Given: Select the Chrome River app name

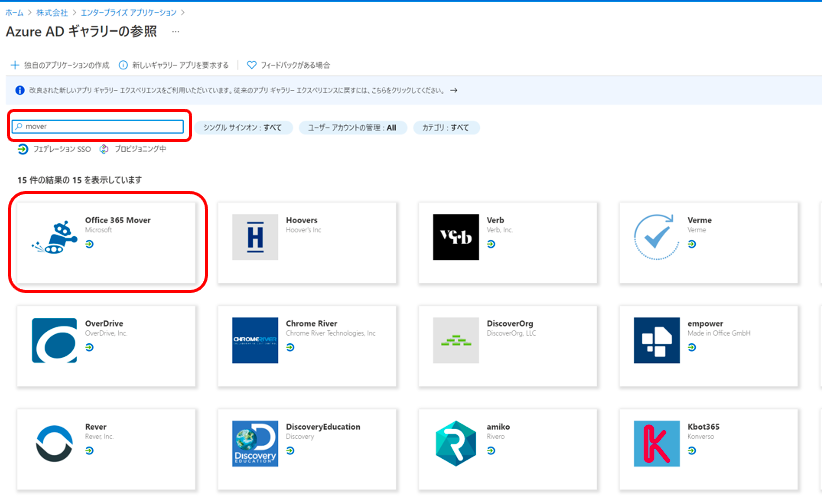Looking at the screenshot, I should pos(312,323).
